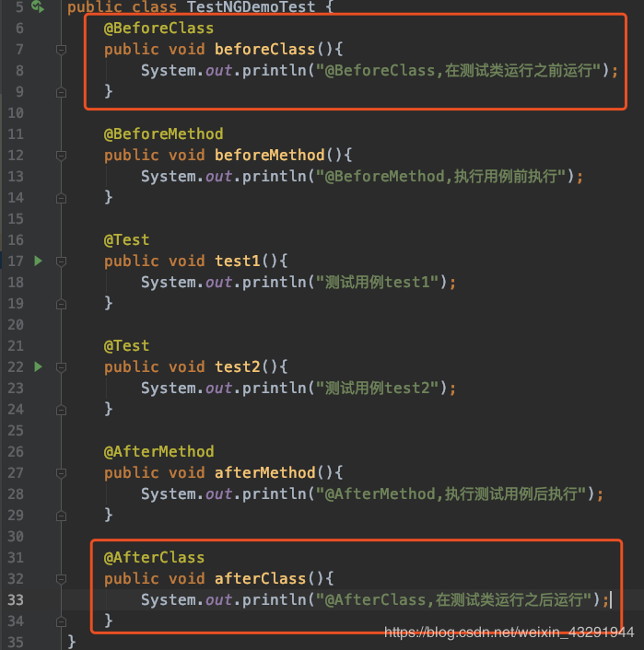Click line number 10 in the gutter
This screenshot has height=650, width=644.
[16, 112]
